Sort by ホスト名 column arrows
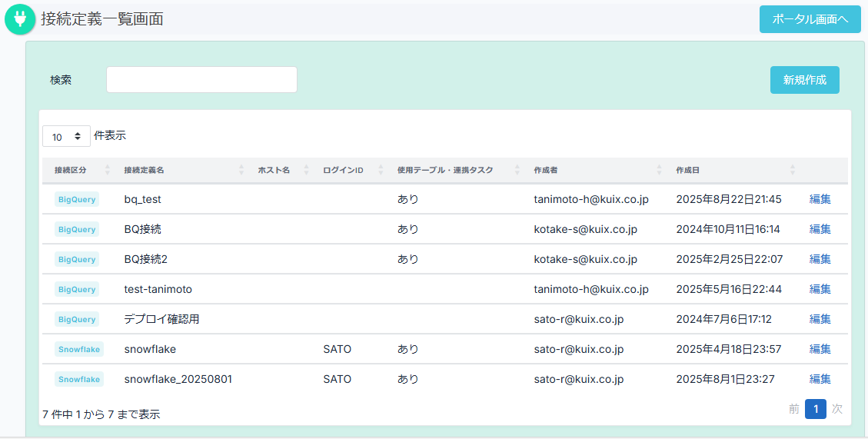This screenshot has height=439, width=868. [x=306, y=170]
